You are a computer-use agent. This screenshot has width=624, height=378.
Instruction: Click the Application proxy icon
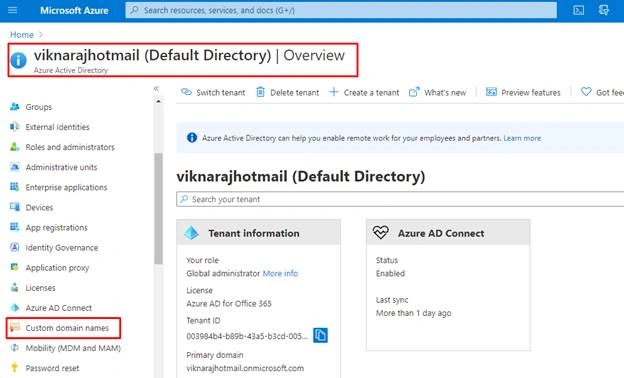tap(15, 267)
